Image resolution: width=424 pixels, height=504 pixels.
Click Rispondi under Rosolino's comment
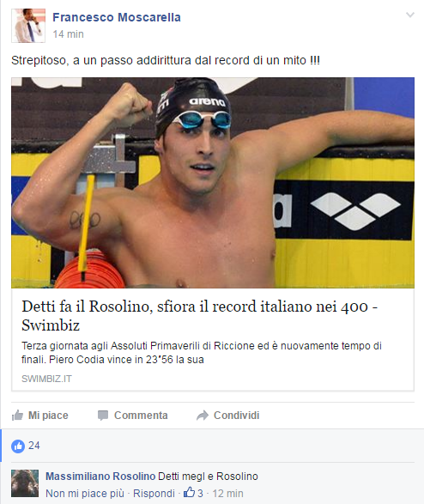154,494
